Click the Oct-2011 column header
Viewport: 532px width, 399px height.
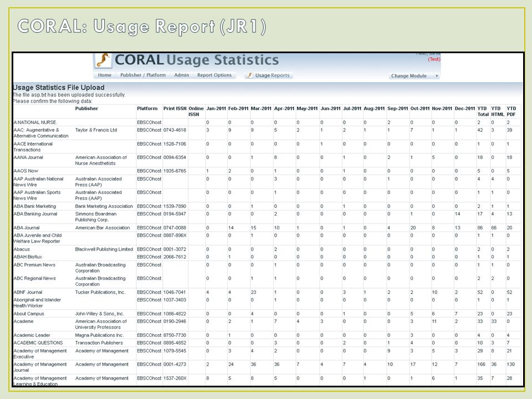(x=420, y=109)
